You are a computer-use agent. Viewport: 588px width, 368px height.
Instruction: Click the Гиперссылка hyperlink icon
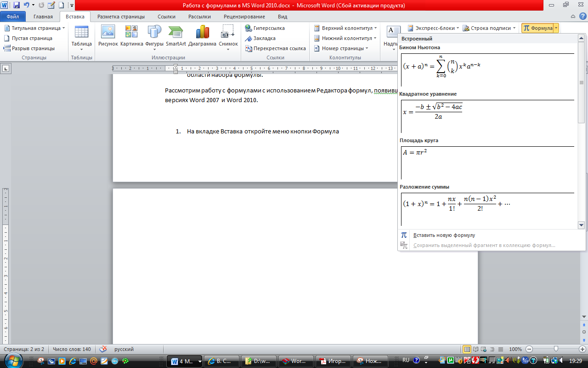[265, 28]
